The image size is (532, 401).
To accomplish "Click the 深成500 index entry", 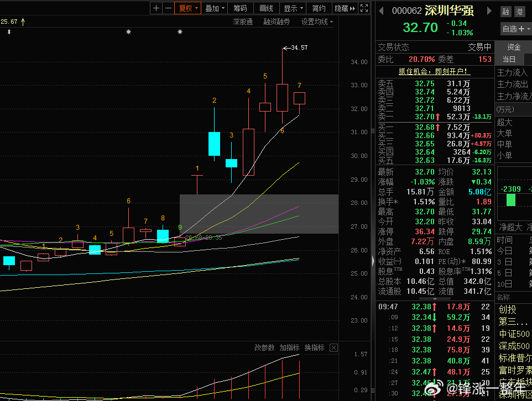I will (x=514, y=346).
